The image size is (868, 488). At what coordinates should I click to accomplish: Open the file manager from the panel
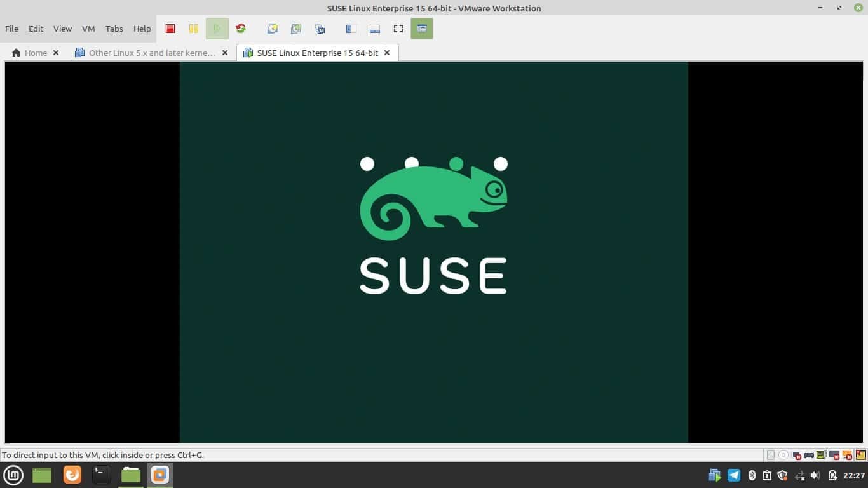click(x=131, y=475)
